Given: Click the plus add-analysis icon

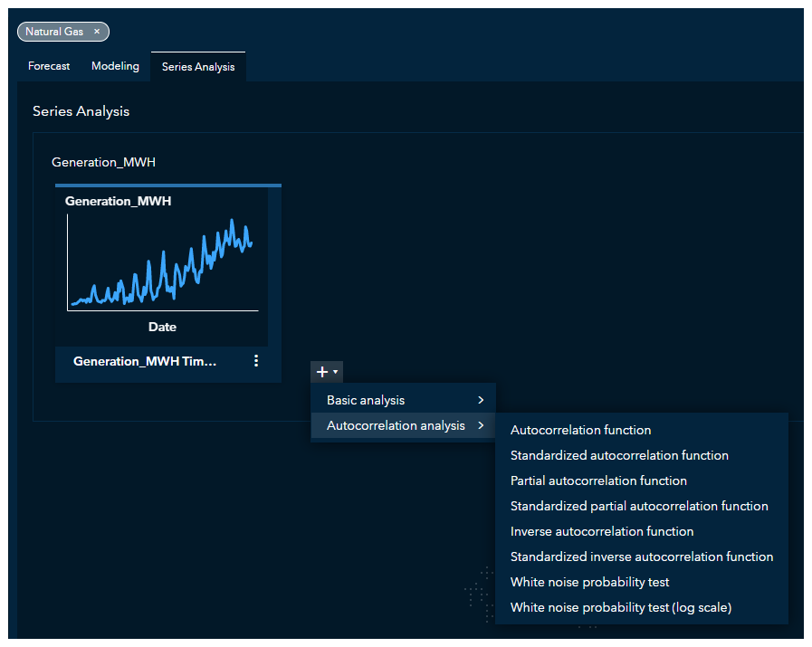Looking at the screenshot, I should pos(321,372).
